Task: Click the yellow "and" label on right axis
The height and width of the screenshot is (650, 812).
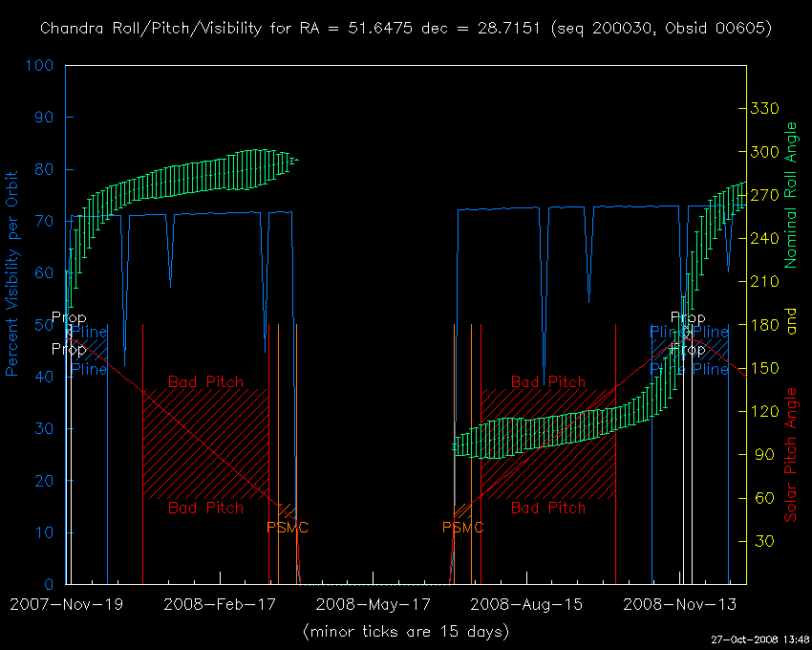Action: (790, 325)
